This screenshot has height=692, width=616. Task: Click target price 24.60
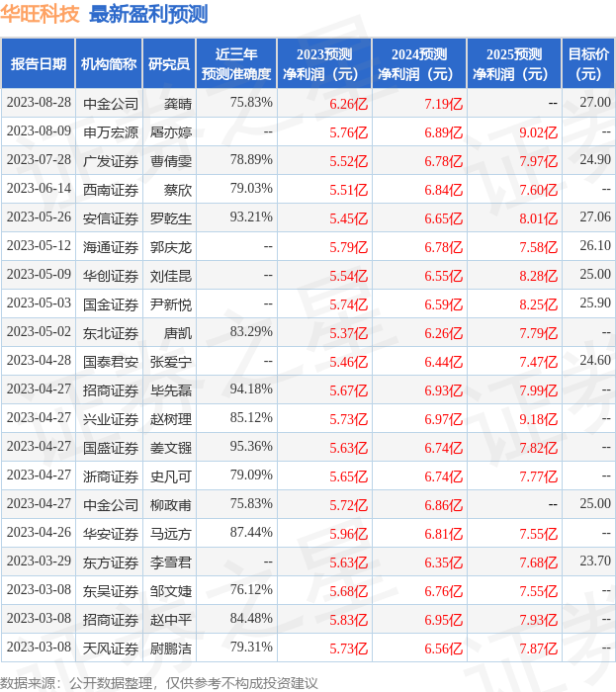coord(595,360)
